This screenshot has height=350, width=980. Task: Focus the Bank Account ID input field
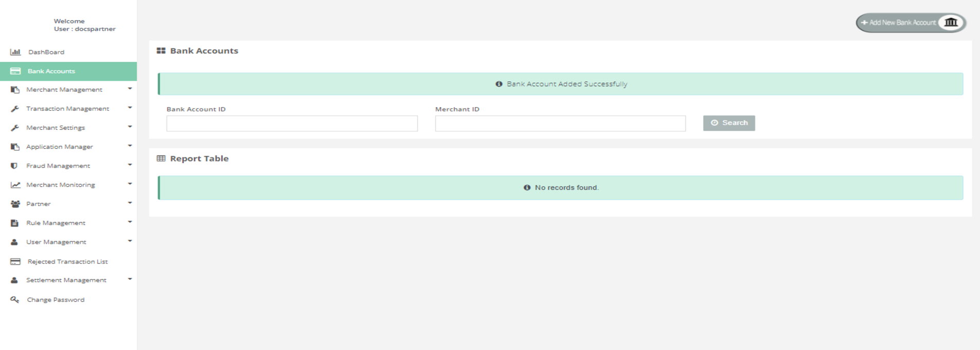pyautogui.click(x=292, y=124)
